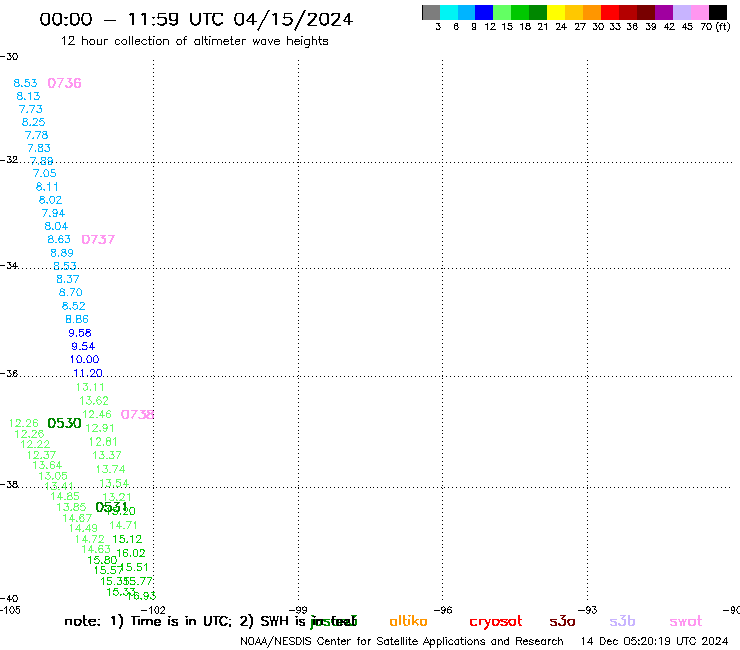The image size is (740, 650).
Task: Click the wave height value 9.54
Action: [83, 346]
